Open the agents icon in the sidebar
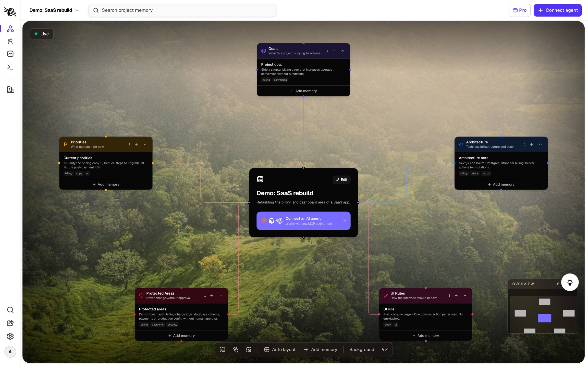 click(x=10, y=41)
